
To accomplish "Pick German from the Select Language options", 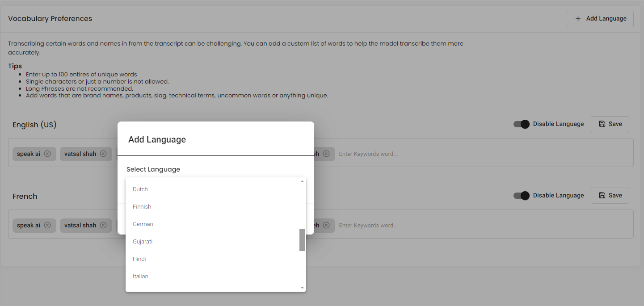I will pos(143,224).
